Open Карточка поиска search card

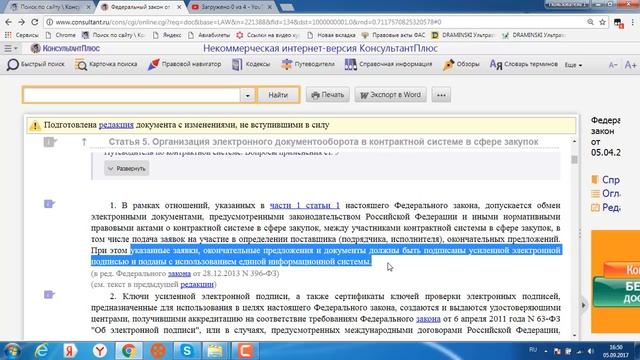106,64
